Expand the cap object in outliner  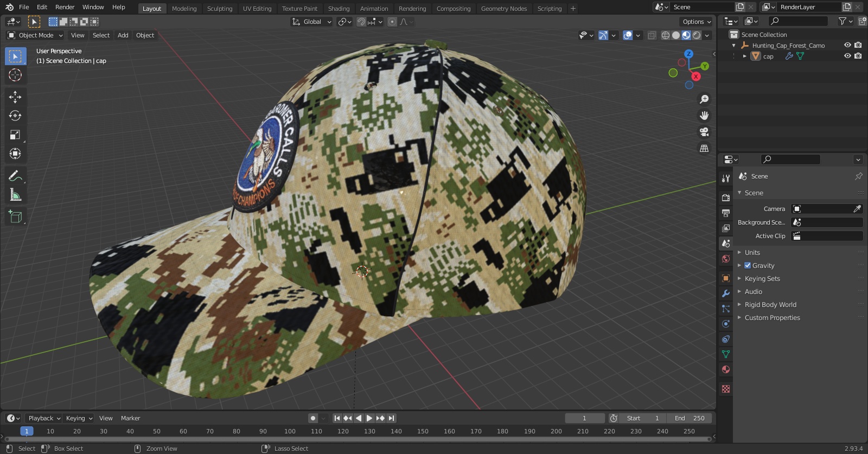coord(745,56)
